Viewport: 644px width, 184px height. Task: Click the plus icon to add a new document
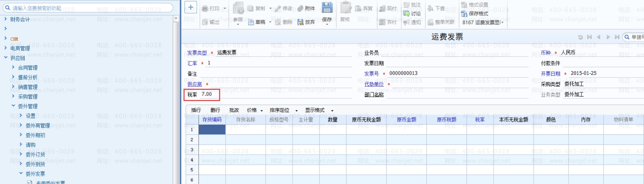190,8
